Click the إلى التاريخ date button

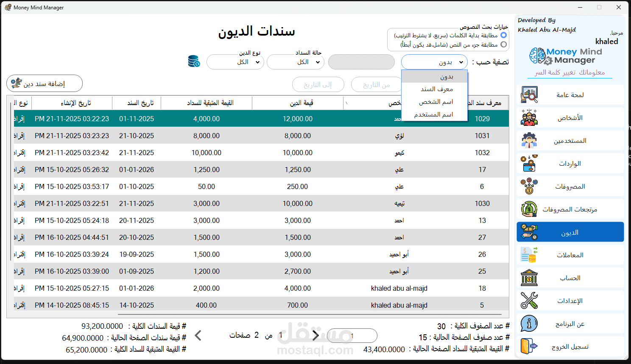[318, 85]
